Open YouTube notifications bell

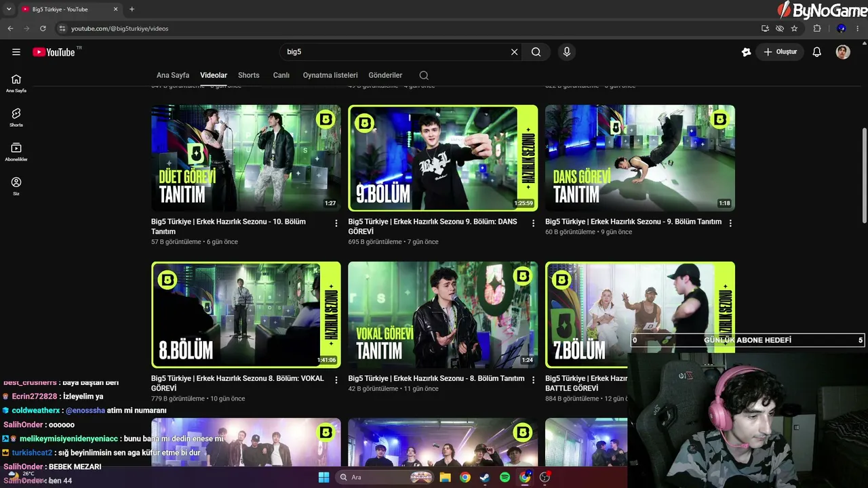click(817, 52)
